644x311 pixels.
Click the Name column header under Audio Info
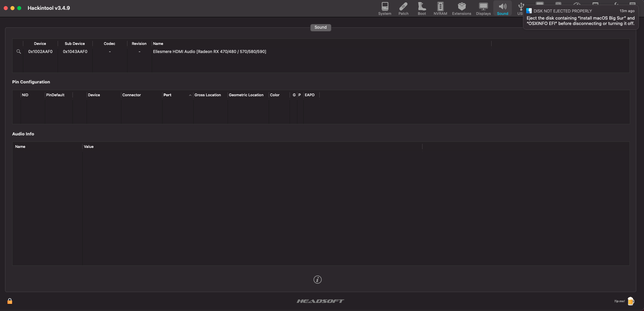tap(20, 147)
